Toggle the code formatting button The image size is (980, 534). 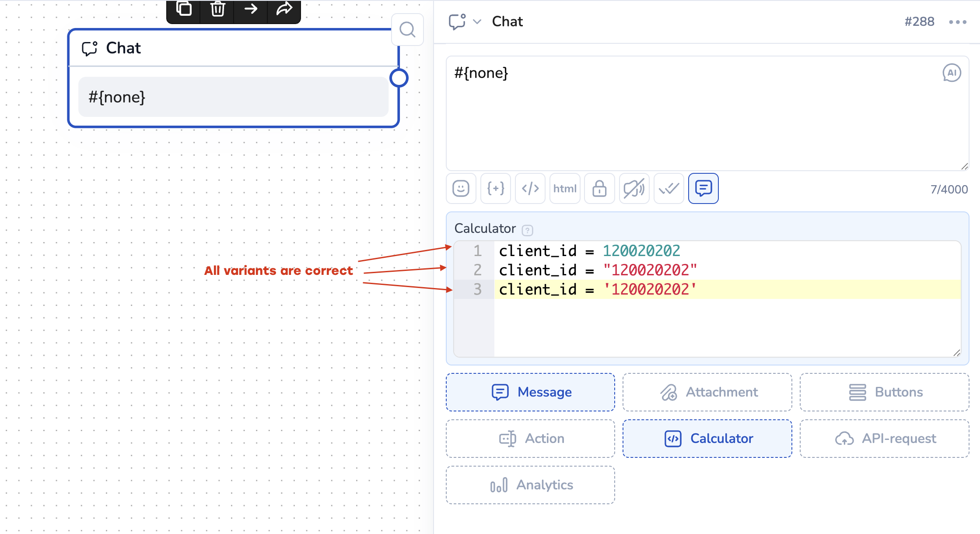pos(530,189)
